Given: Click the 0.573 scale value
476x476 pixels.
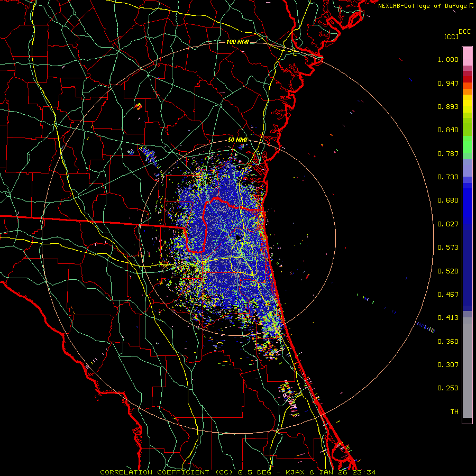Looking at the screenshot, I should pyautogui.click(x=448, y=248).
